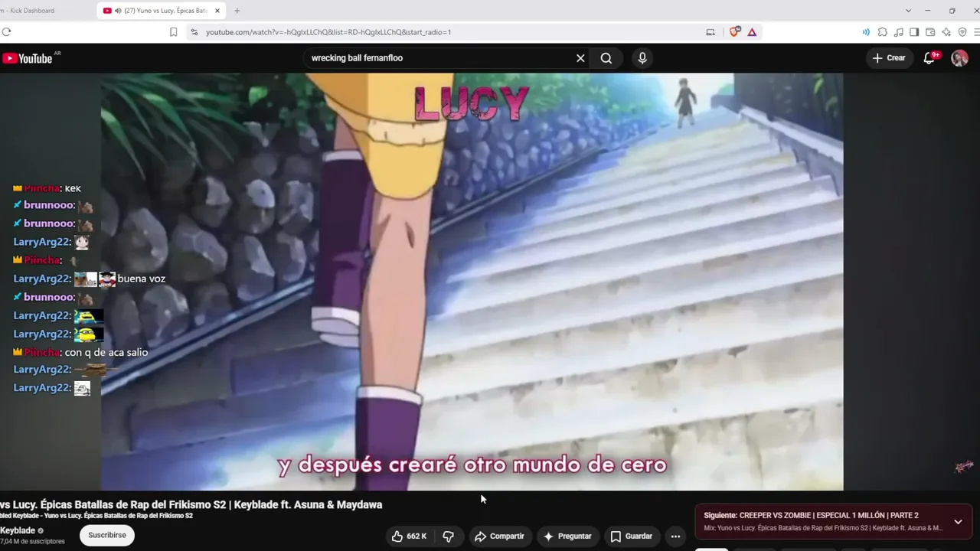Save the video with Guardar button

(632, 536)
